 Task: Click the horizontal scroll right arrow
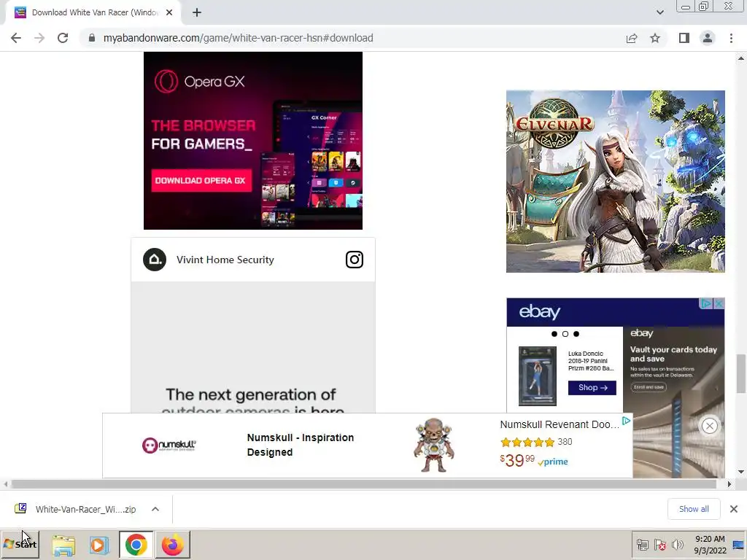point(729,484)
